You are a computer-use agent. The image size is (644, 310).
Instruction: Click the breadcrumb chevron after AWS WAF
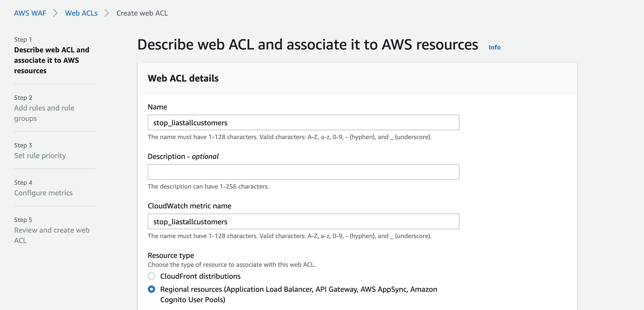(x=56, y=13)
